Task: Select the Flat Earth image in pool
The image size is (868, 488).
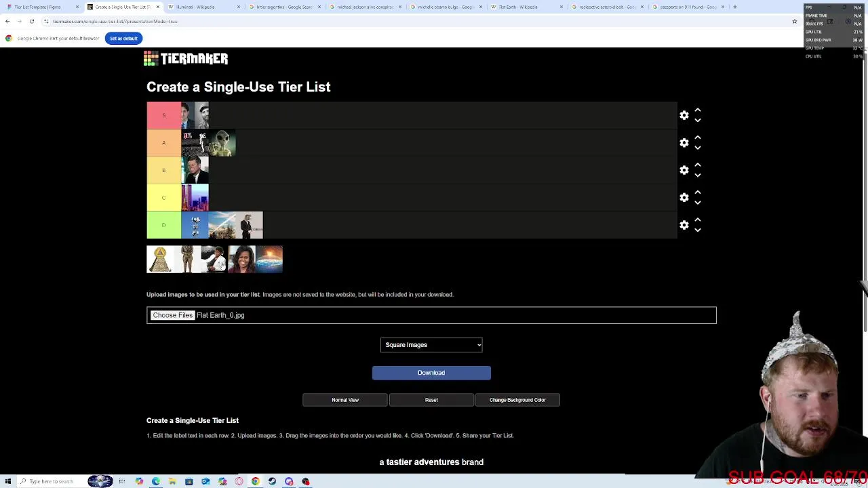Action: 269,260
